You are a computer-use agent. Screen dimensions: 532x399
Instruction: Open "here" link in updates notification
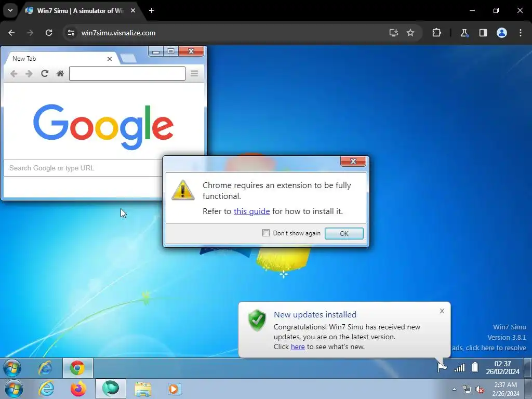coord(298,347)
